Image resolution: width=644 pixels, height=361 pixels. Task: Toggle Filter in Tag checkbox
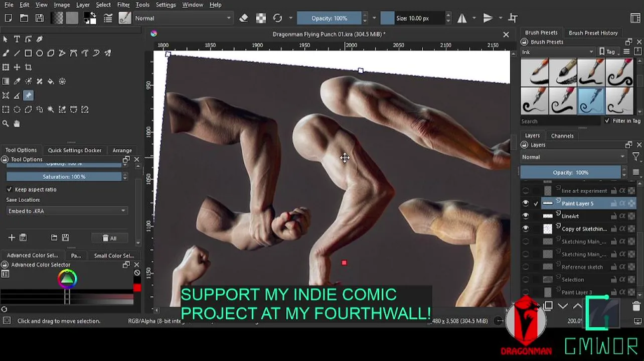coord(607,121)
